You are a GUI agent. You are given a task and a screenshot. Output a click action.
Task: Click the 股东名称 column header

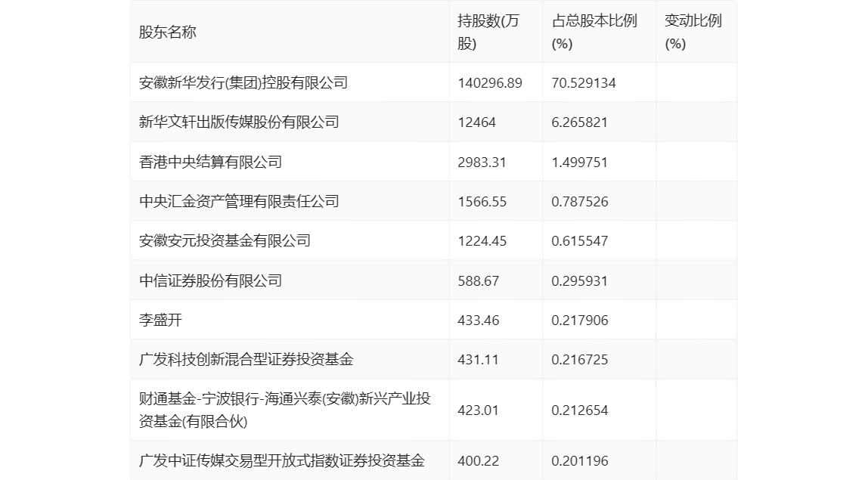[168, 32]
